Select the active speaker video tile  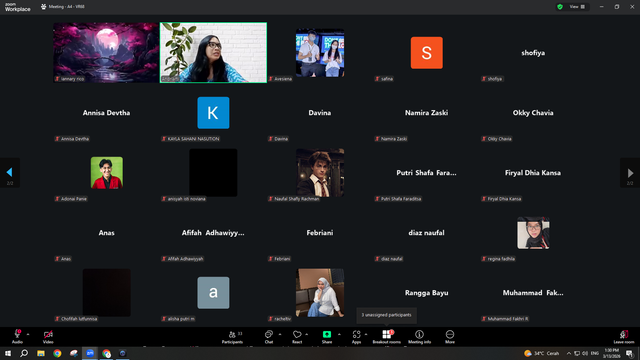[x=213, y=53]
